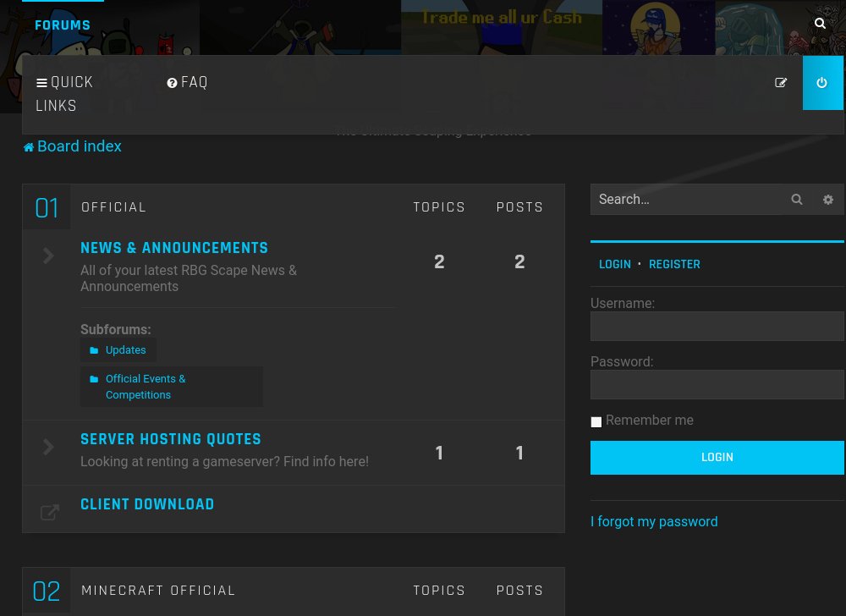The image size is (846, 616).
Task: Click the register pencil icon in navbar
Action: click(781, 83)
